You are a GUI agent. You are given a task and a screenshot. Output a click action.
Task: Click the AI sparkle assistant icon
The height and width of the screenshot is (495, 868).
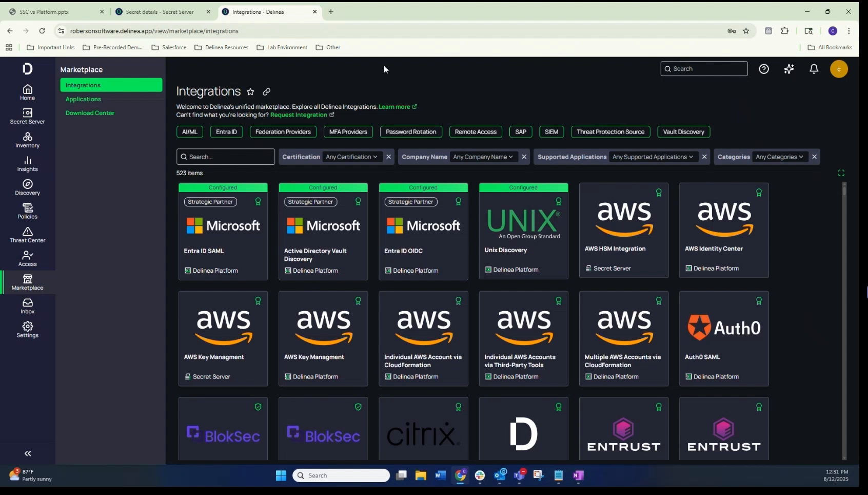(789, 69)
